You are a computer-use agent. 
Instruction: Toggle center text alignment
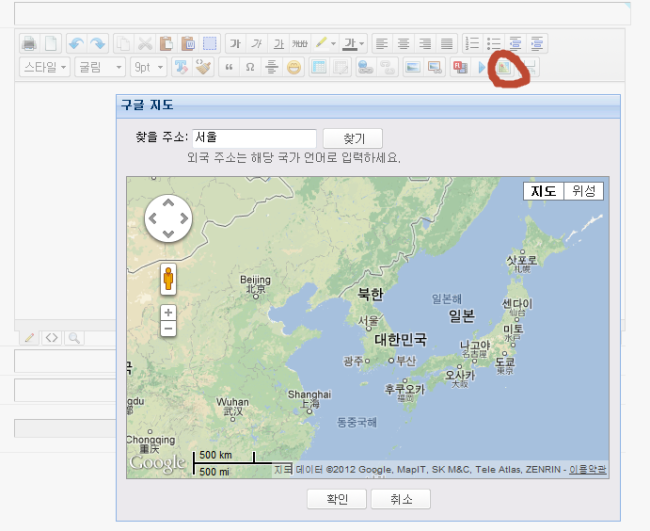(x=403, y=44)
